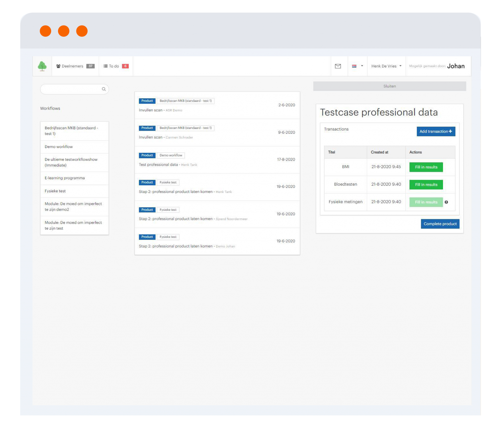Expand the language selector chevron

[x=362, y=66]
